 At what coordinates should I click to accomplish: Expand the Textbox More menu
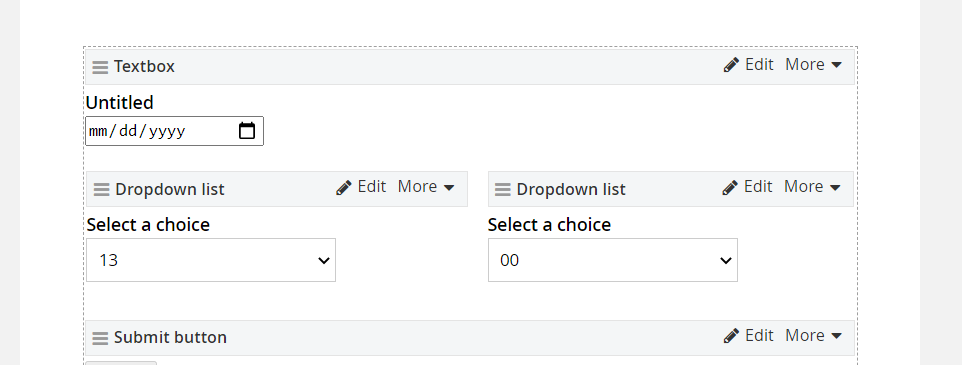pyautogui.click(x=814, y=64)
